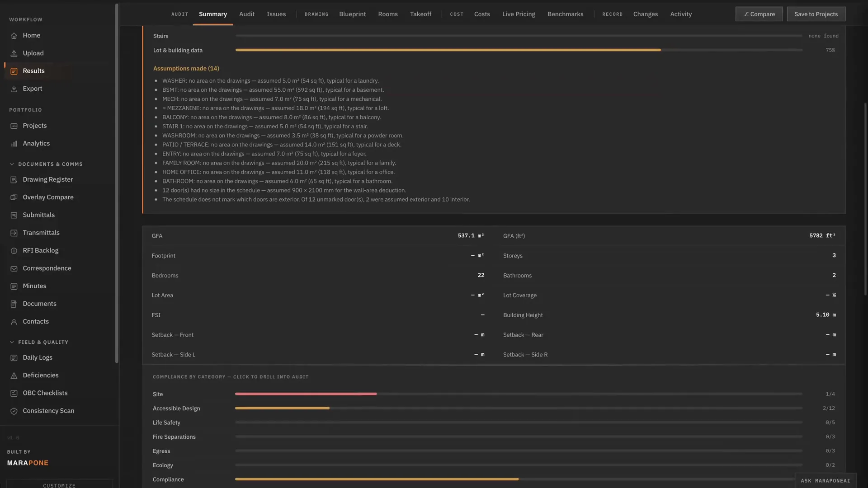
Task: Click the Overlay Compare icon
Action: pyautogui.click(x=14, y=197)
